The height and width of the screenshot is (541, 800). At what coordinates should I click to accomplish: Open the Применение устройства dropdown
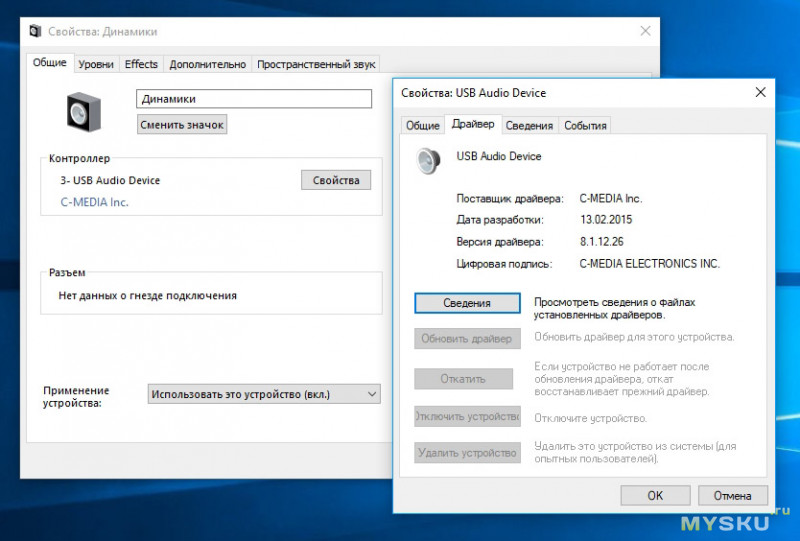264,394
